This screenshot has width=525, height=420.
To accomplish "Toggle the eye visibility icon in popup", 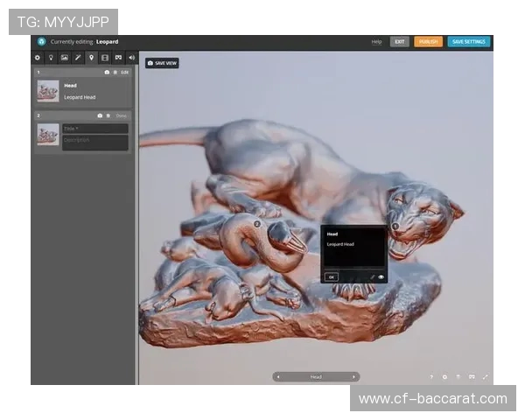I will 381,277.
